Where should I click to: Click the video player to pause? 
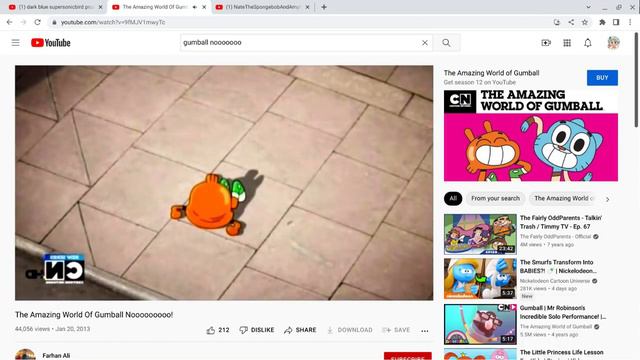tap(224, 183)
